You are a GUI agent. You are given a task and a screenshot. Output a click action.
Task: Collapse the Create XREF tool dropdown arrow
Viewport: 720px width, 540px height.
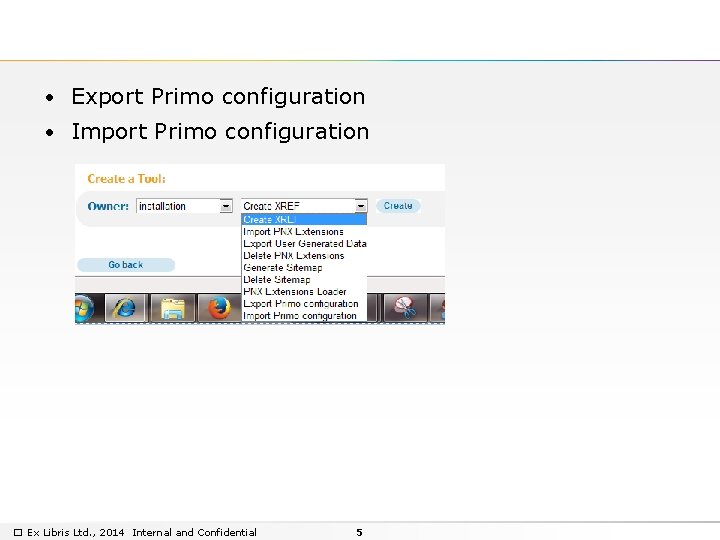point(361,206)
